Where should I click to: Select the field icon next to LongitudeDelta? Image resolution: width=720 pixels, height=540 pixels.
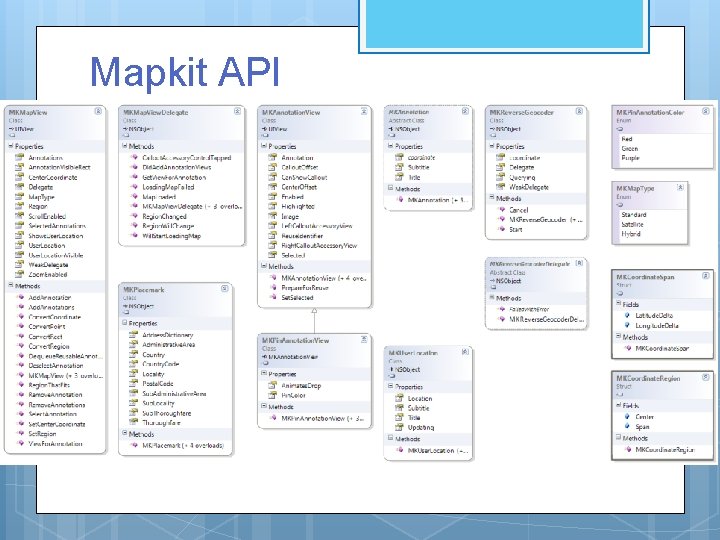[x=627, y=326]
